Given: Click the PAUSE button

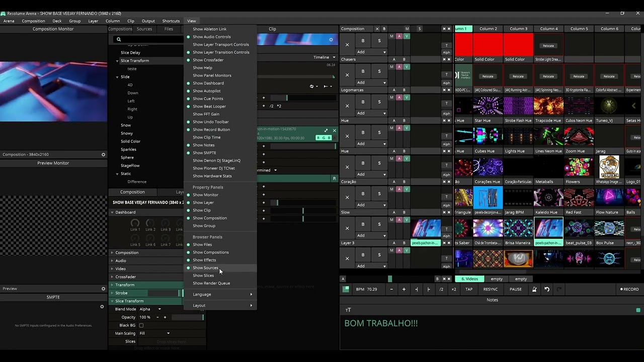Looking at the screenshot, I should (516, 289).
